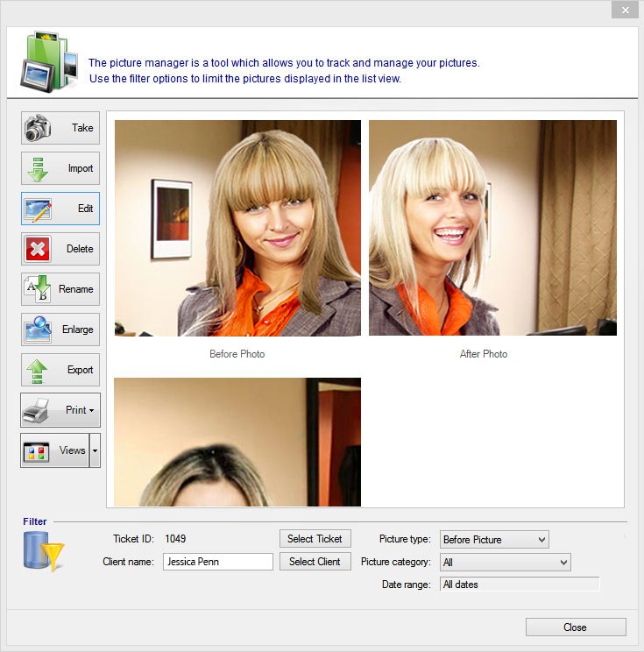This screenshot has width=644, height=652.
Task: Expand the Views dropdown arrow
Action: [95, 450]
